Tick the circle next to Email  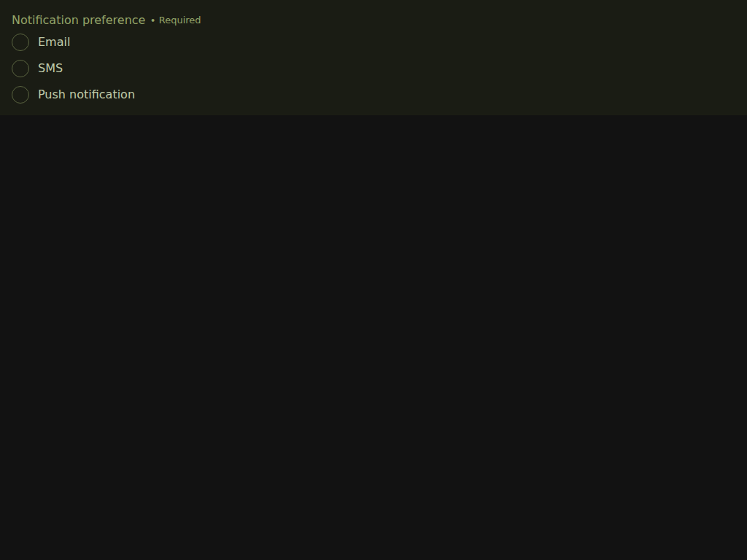tap(20, 42)
